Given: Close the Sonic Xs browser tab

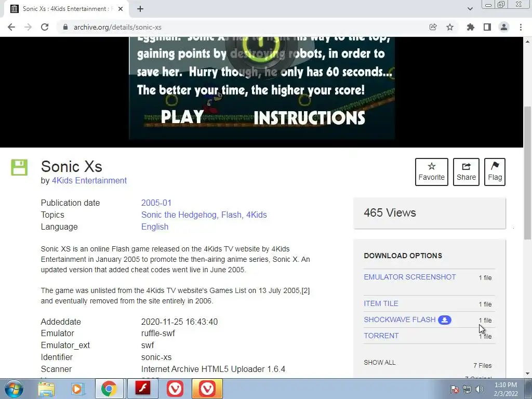Looking at the screenshot, I should pyautogui.click(x=121, y=9).
